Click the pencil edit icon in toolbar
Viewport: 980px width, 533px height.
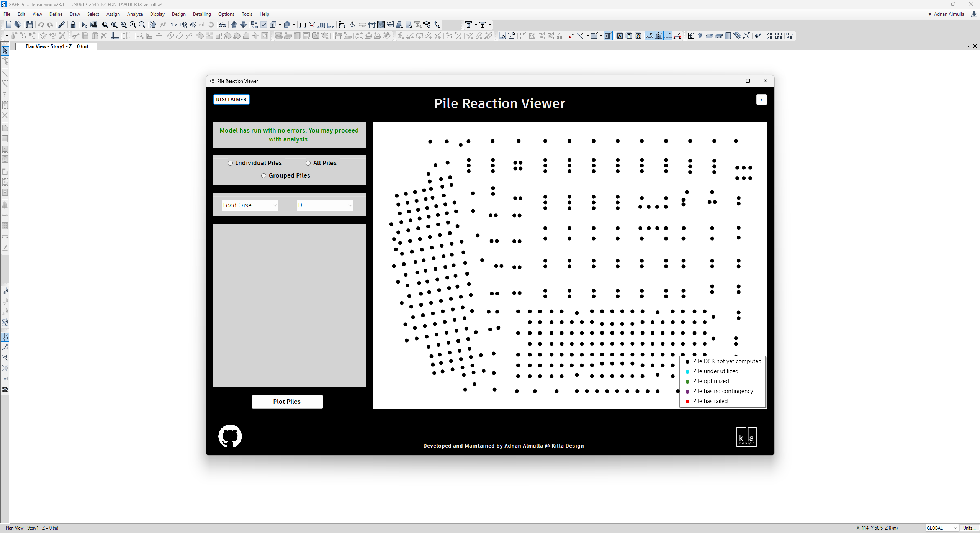61,25
